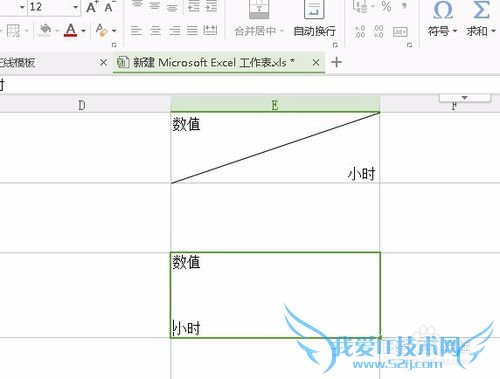
Task: Click the small dropdown above column F
Action: (x=465, y=98)
